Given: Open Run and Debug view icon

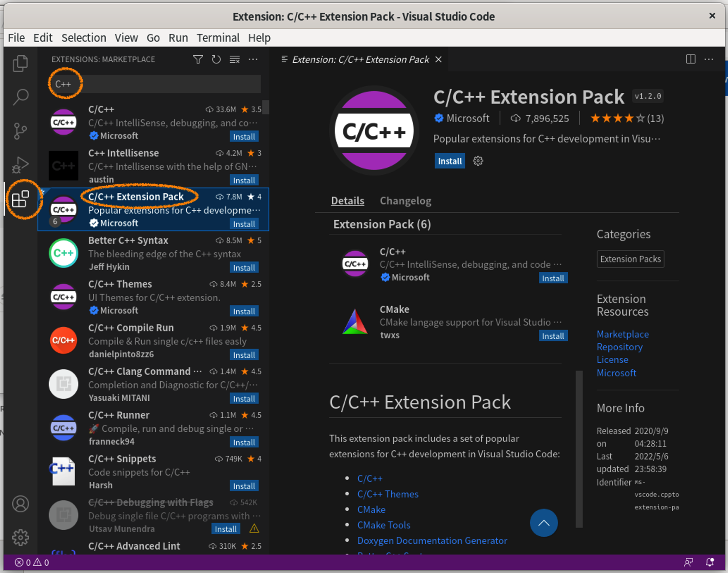Looking at the screenshot, I should coord(20,165).
